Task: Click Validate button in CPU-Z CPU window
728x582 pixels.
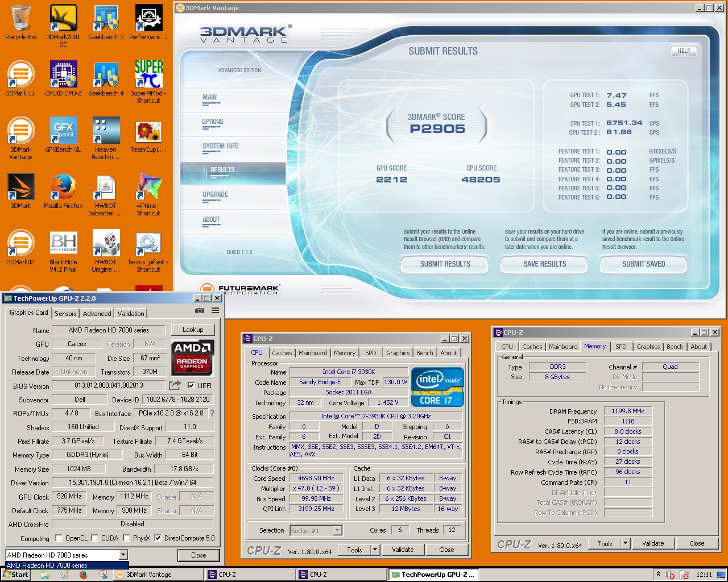Action: 403,550
